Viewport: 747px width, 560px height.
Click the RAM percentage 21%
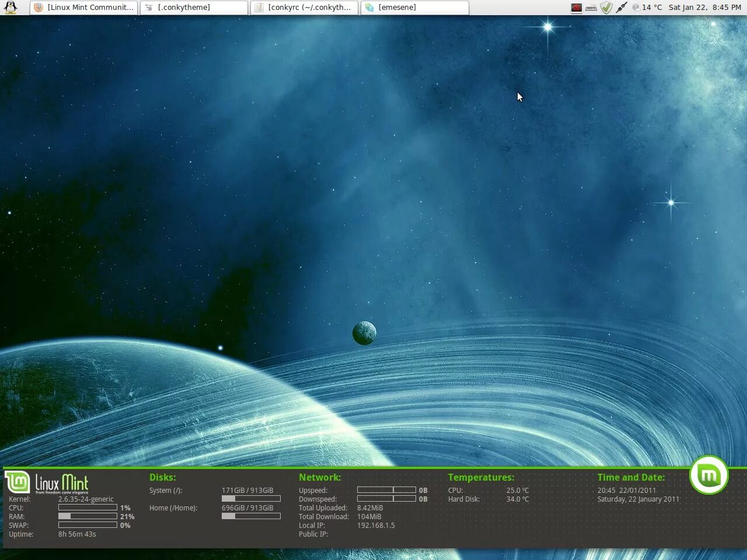[x=127, y=517]
